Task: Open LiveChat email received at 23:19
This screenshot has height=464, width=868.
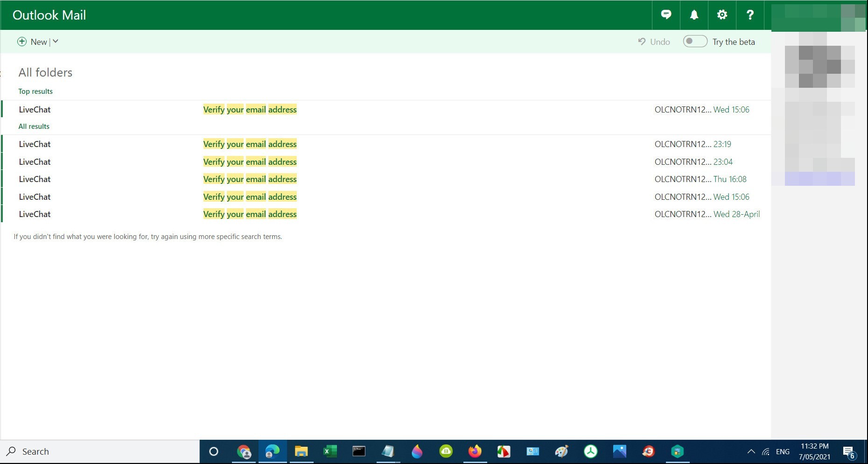Action: (385, 144)
